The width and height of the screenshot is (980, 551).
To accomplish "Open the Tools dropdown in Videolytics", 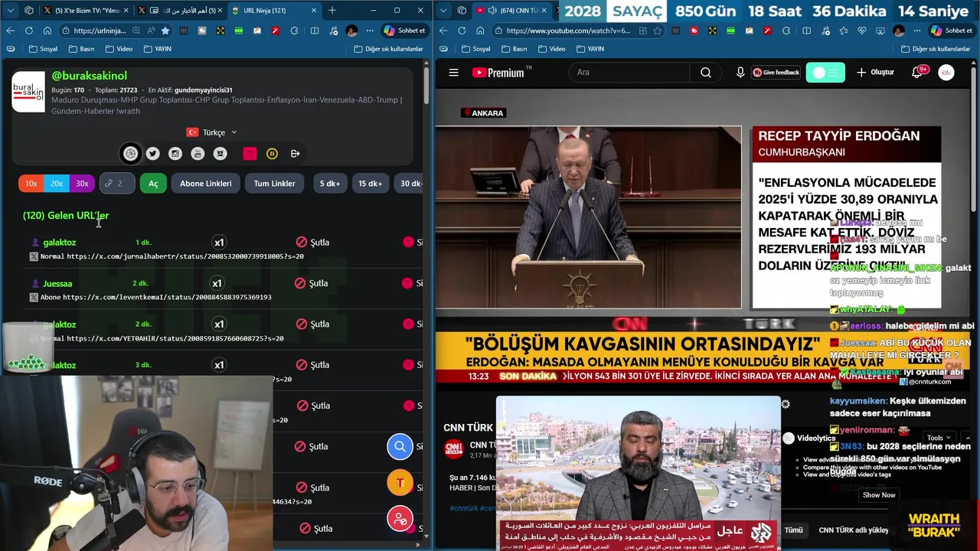I will click(x=939, y=438).
